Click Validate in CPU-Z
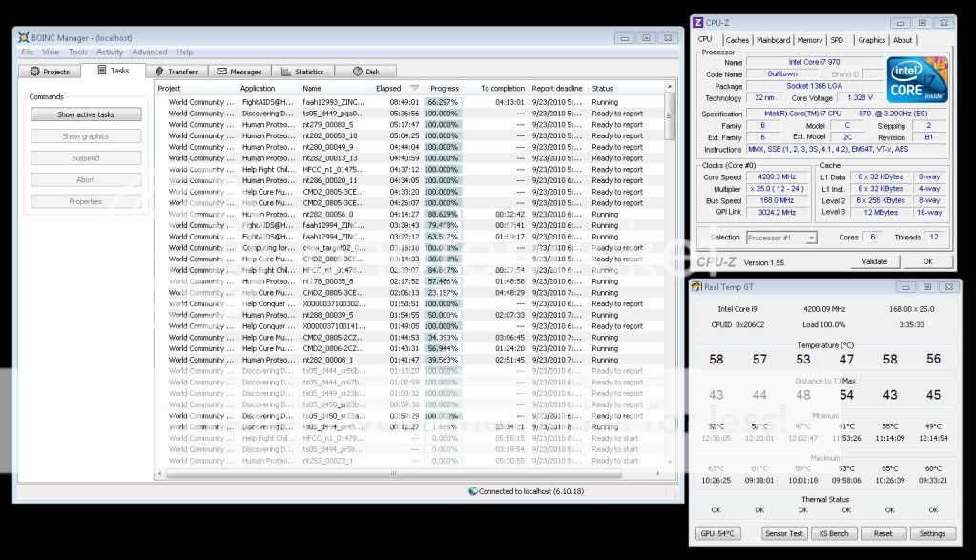976x560 pixels. point(875,262)
